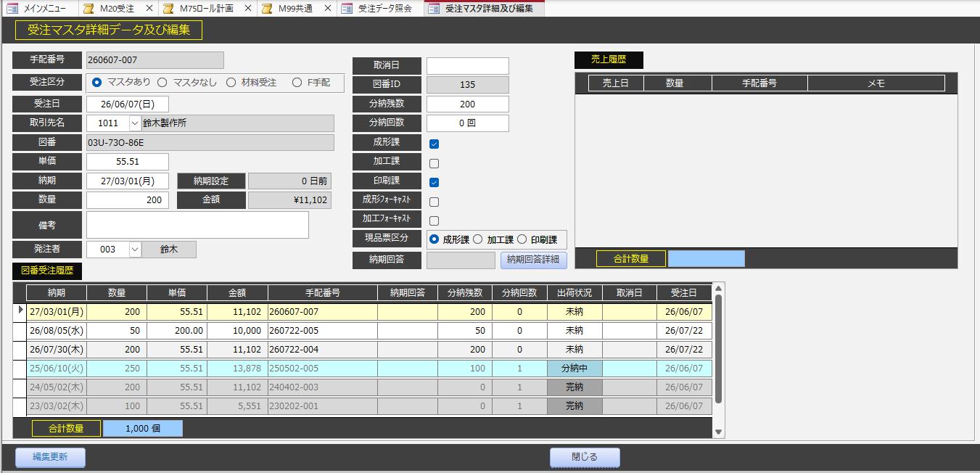Click the form icon on メインメニュー tab
Viewport: 980px width, 473px height.
(x=12, y=9)
